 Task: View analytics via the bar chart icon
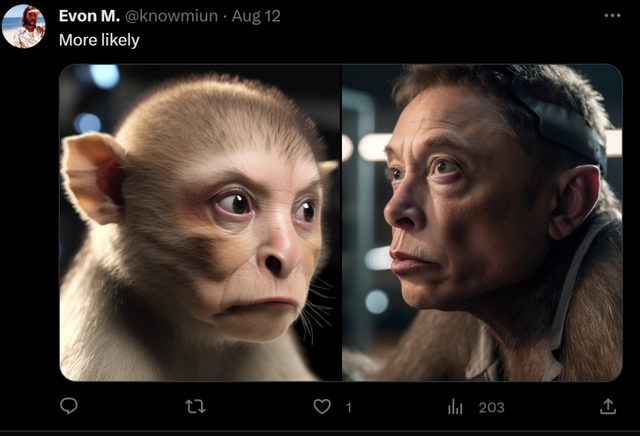coord(455,407)
